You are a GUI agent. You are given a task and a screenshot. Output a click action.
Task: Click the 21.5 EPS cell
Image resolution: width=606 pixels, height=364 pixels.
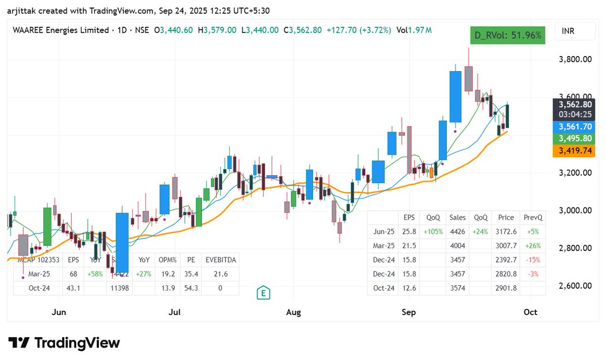pyautogui.click(x=409, y=246)
